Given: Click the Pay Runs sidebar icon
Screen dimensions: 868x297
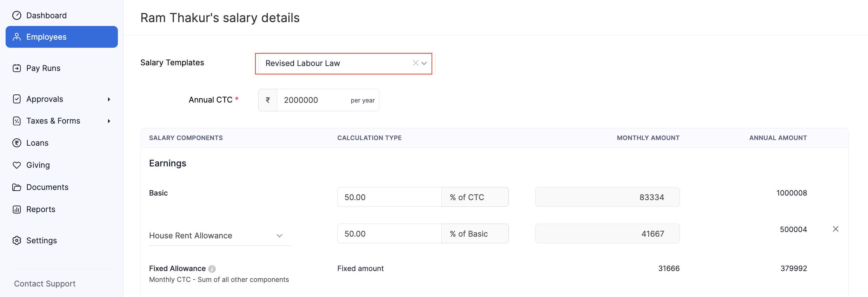Looking at the screenshot, I should [x=17, y=68].
